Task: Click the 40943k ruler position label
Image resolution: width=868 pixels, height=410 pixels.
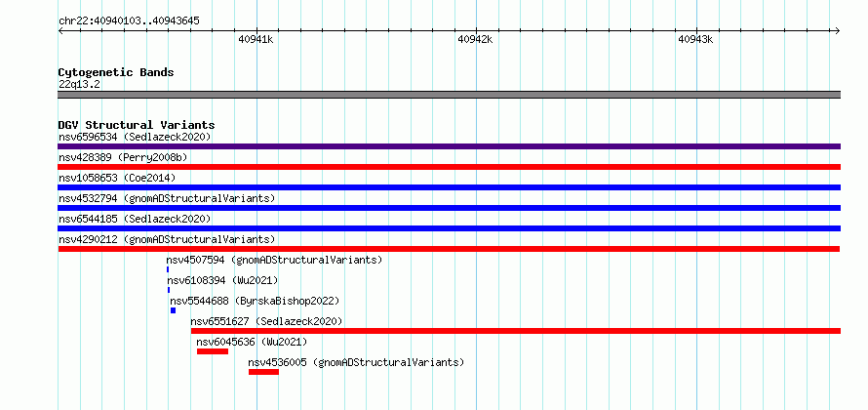Action: point(695,39)
